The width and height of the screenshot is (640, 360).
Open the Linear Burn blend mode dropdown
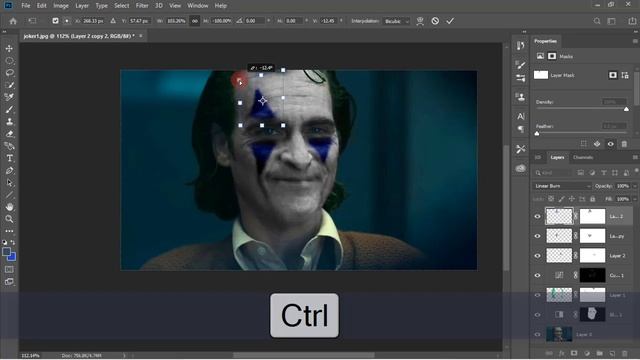pos(562,186)
